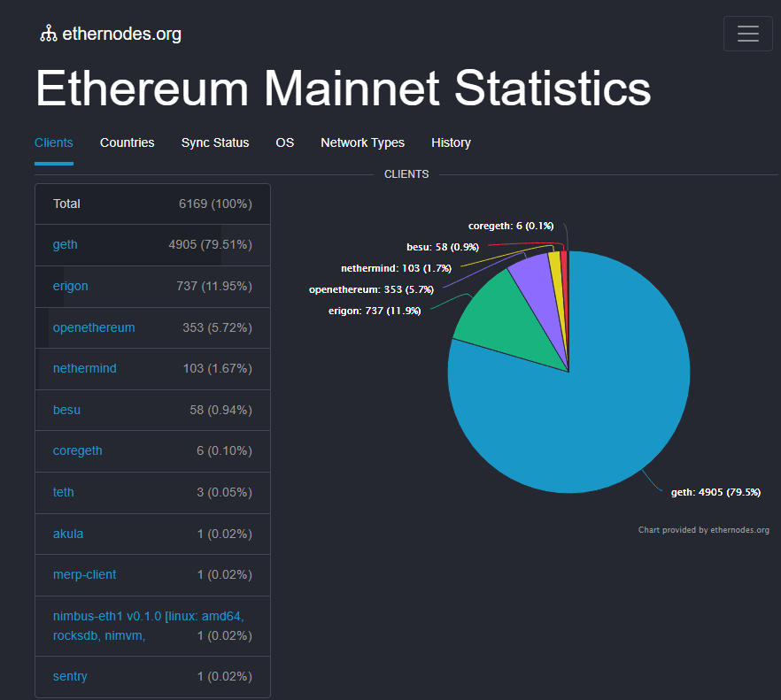This screenshot has width=781, height=700.
Task: Open the hamburger navigation menu
Action: (747, 34)
